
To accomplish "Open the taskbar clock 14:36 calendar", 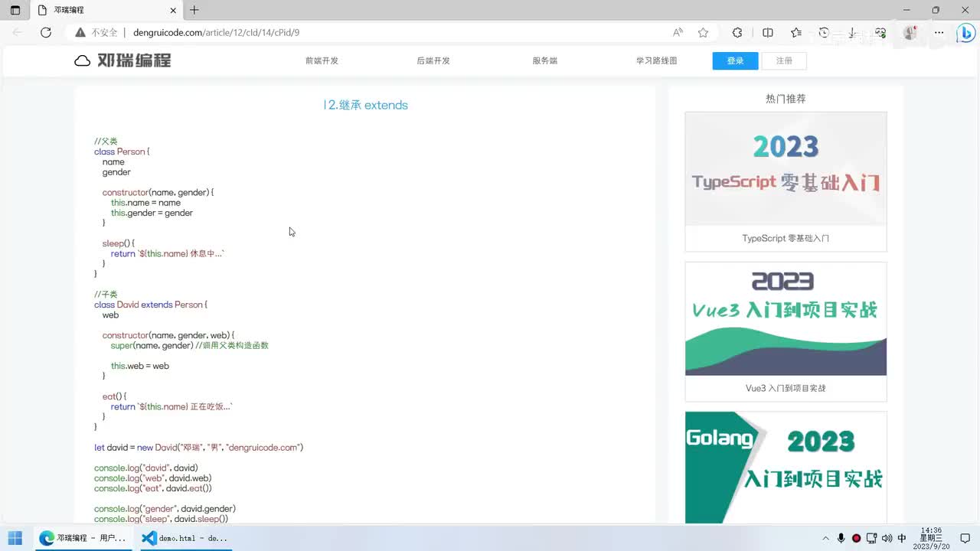I will coord(931,538).
